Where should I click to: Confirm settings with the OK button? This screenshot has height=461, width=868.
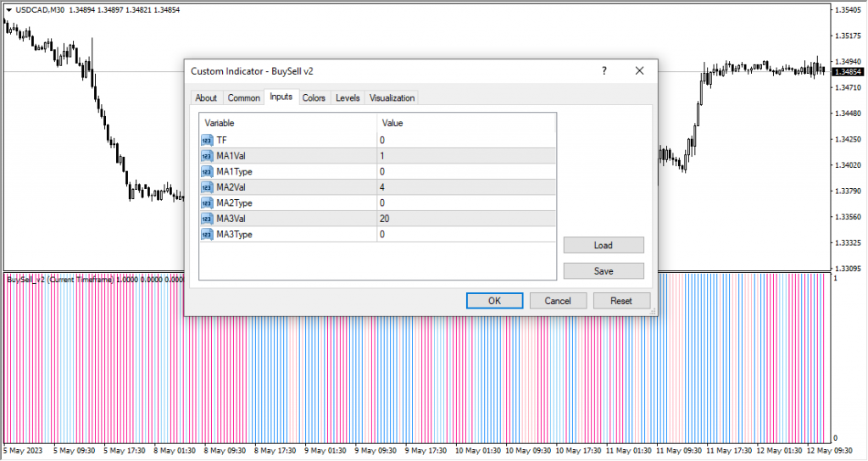(494, 301)
